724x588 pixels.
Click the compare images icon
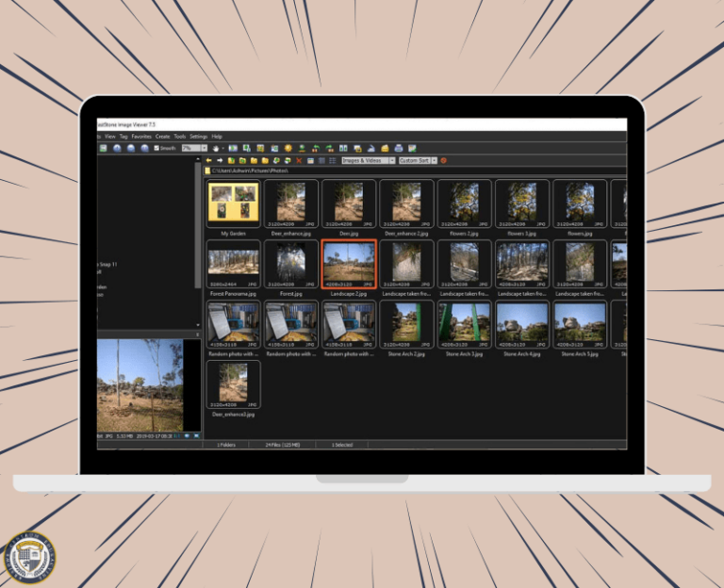pos(343,148)
